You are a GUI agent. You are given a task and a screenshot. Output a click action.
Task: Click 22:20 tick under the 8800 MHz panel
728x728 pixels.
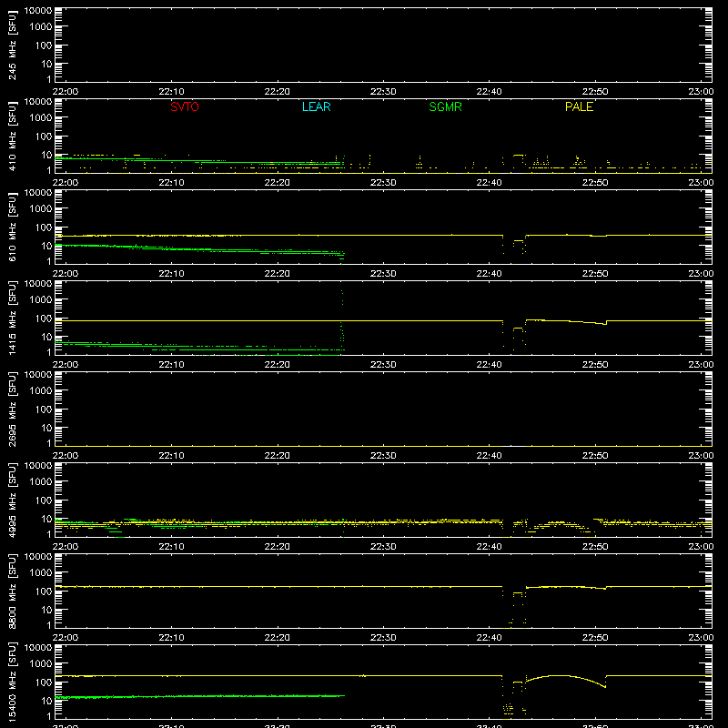(x=278, y=638)
